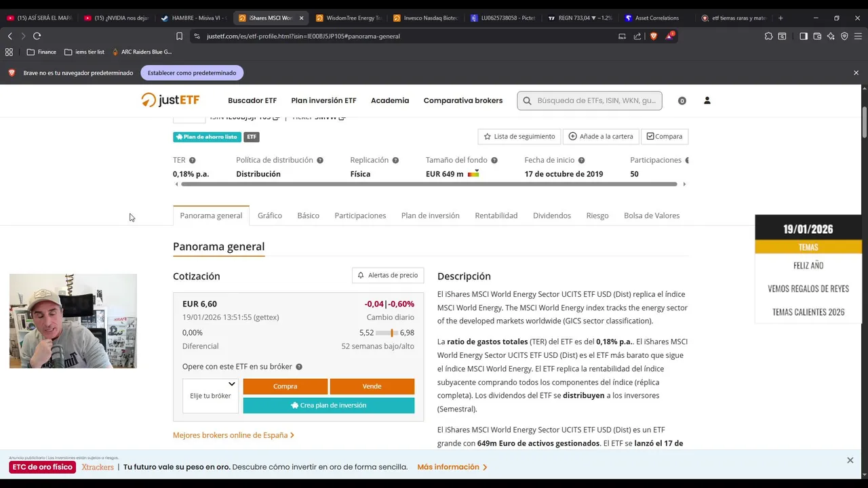Screen dimensions: 868x488
Task: Switch to the Rentabilidad tab
Action: click(x=496, y=216)
